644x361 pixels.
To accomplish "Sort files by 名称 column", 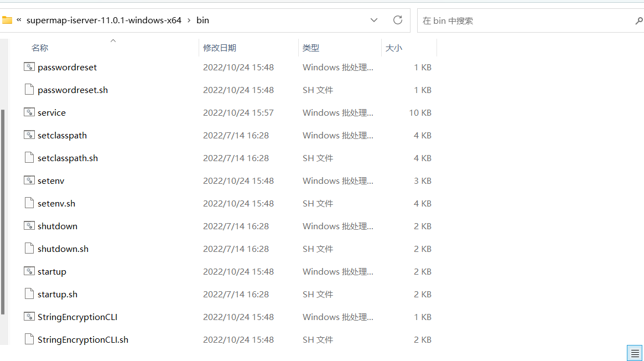I will click(x=40, y=48).
